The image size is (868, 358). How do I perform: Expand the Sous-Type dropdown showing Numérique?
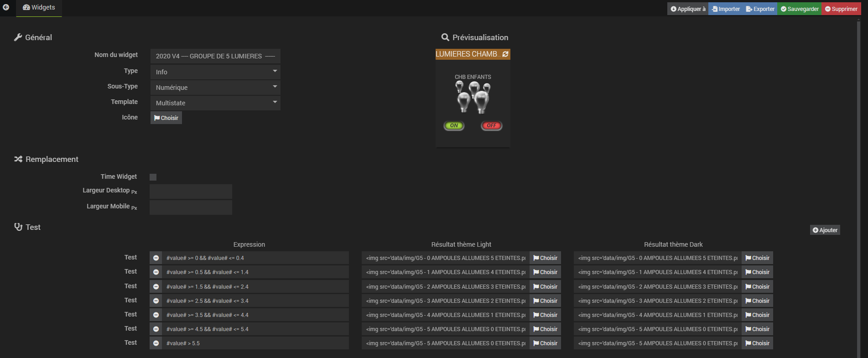[x=215, y=87]
